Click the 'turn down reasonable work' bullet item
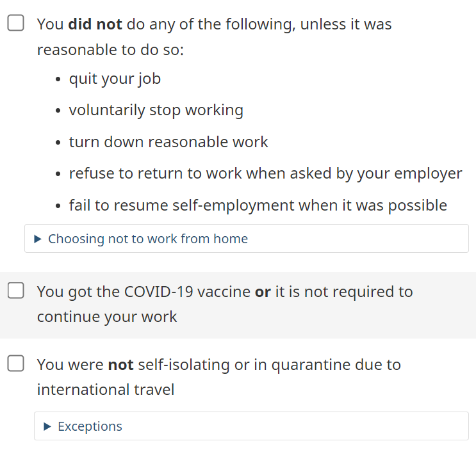 coord(168,141)
